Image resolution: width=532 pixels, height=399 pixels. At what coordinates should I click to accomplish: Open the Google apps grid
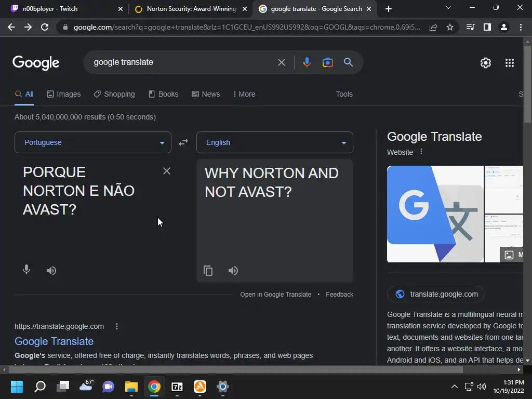[509, 63]
